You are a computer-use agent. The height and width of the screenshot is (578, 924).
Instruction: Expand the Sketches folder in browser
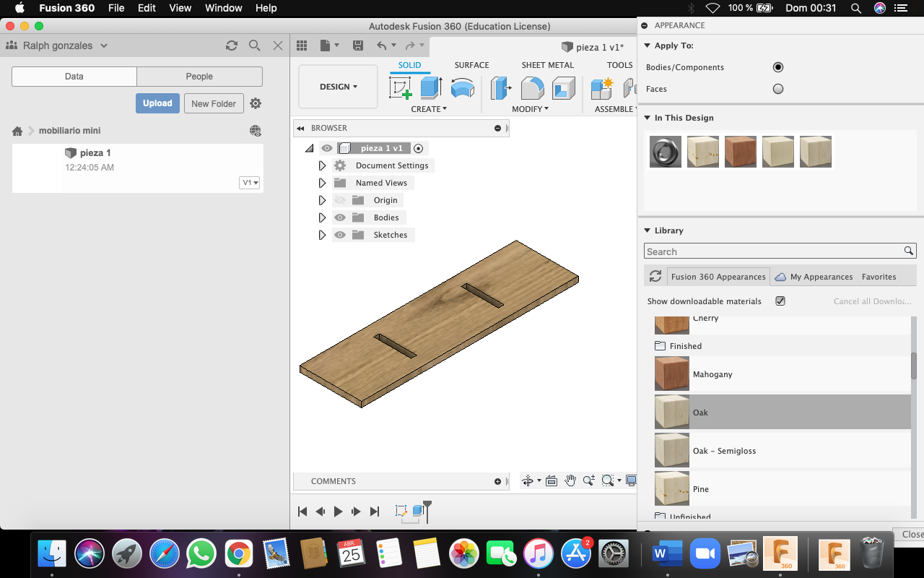point(322,235)
